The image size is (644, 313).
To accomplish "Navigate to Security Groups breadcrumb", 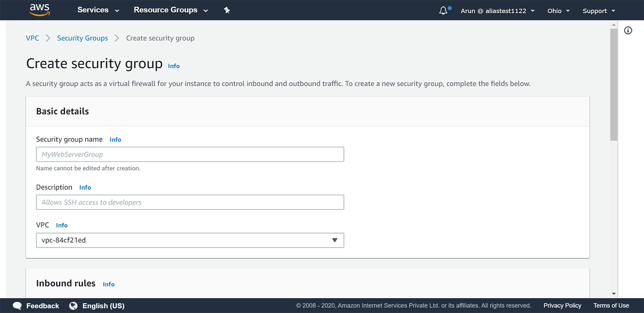I will pyautogui.click(x=83, y=38).
